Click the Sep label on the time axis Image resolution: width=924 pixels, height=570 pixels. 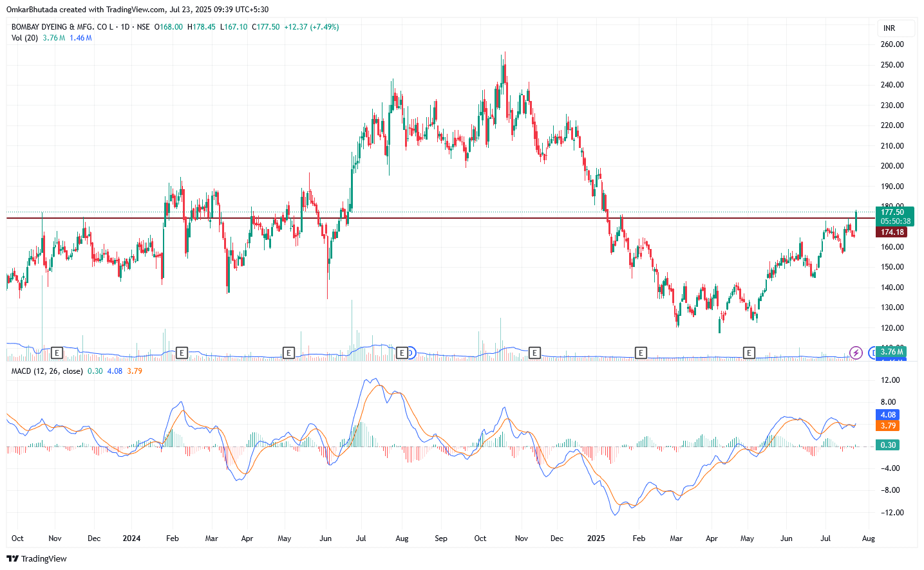(441, 538)
